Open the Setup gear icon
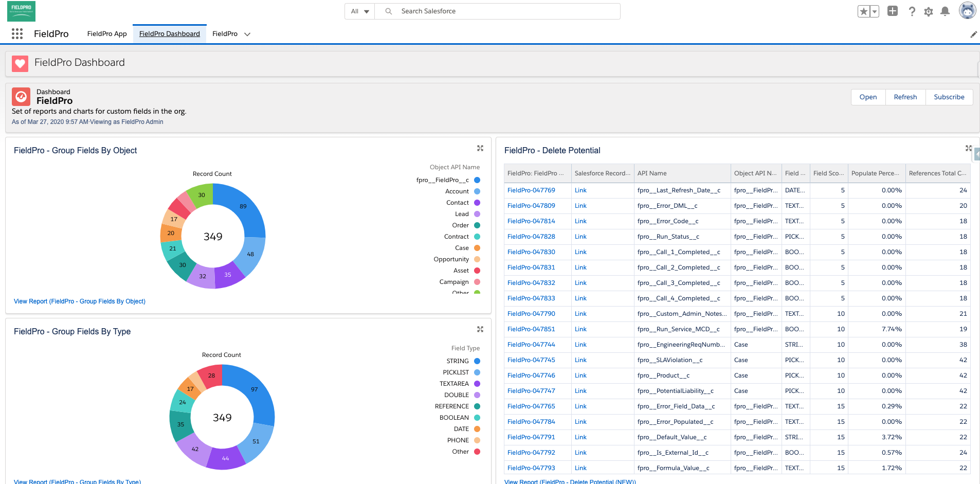Viewport: 980px width, 484px height. pyautogui.click(x=929, y=11)
